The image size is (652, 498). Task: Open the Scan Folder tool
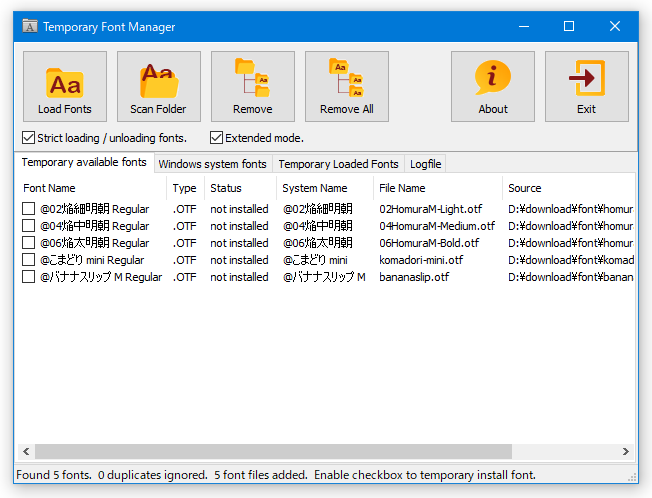[x=159, y=86]
